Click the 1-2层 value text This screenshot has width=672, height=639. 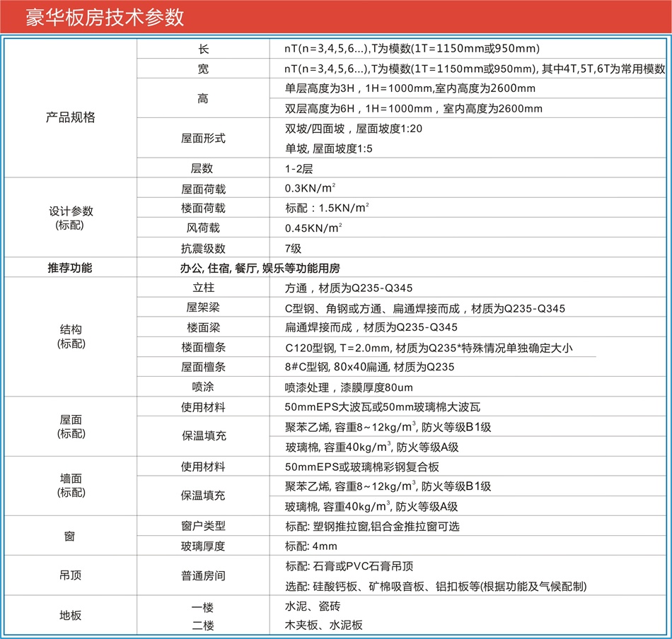tap(299, 169)
